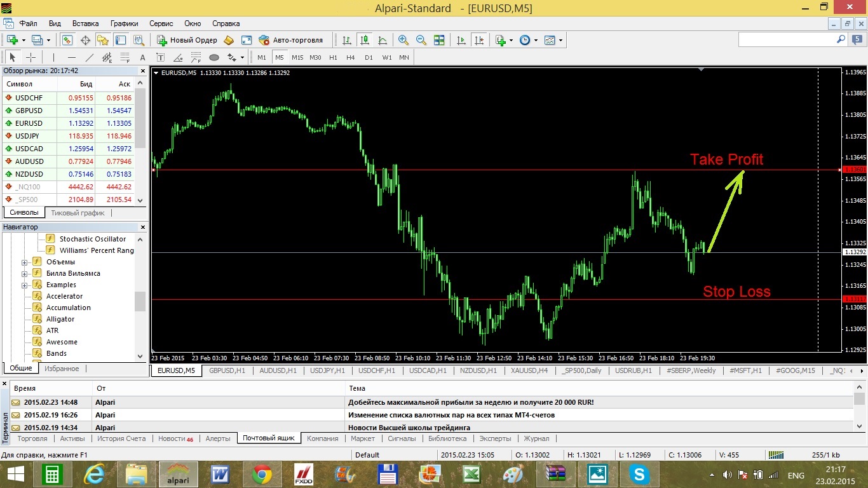Toggle the chart Auto Scroll button

pos(461,40)
